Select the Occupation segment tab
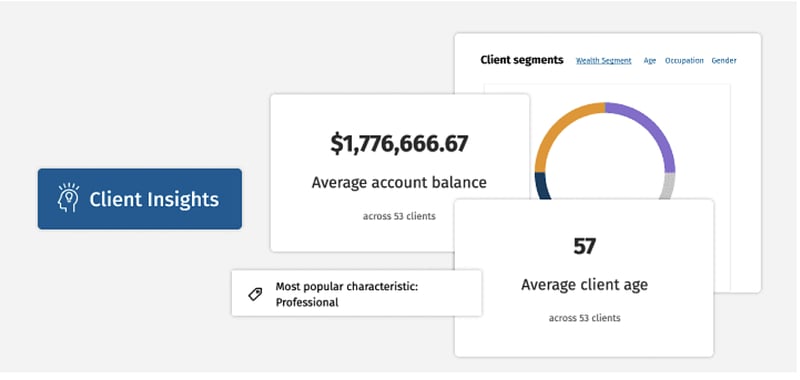Screen dimensions: 800x380 click(x=684, y=61)
